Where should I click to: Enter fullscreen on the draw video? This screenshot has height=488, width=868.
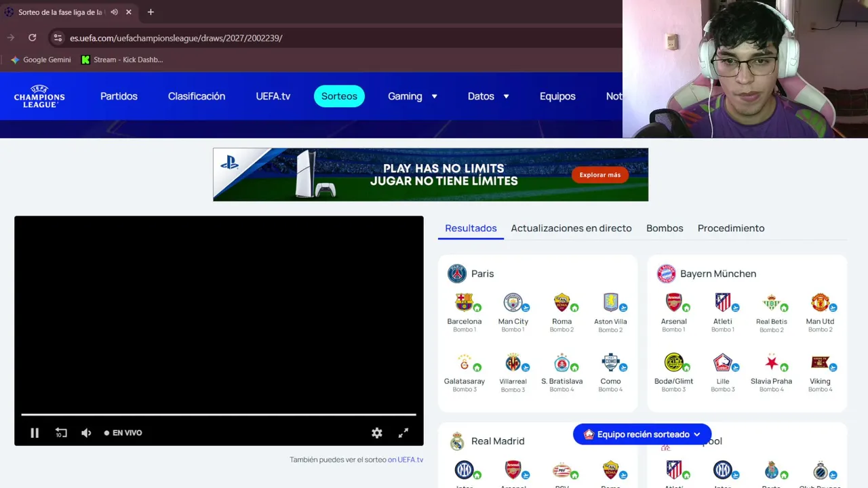(403, 433)
